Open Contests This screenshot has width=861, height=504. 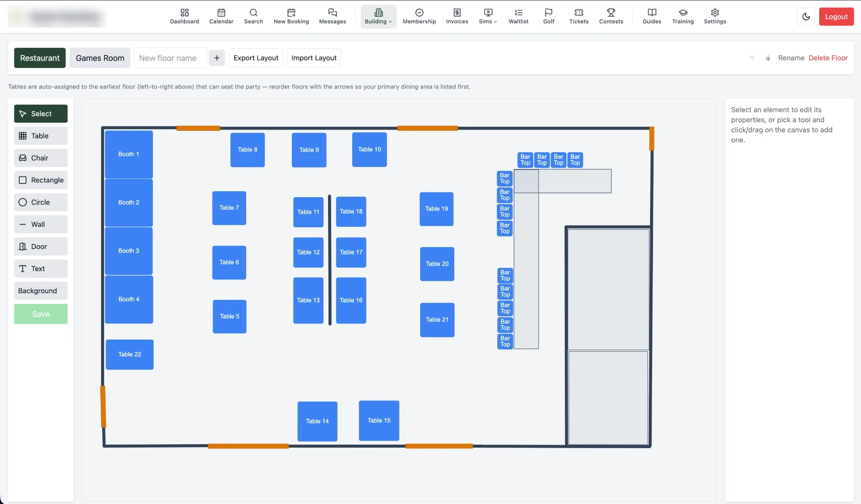[x=611, y=16]
